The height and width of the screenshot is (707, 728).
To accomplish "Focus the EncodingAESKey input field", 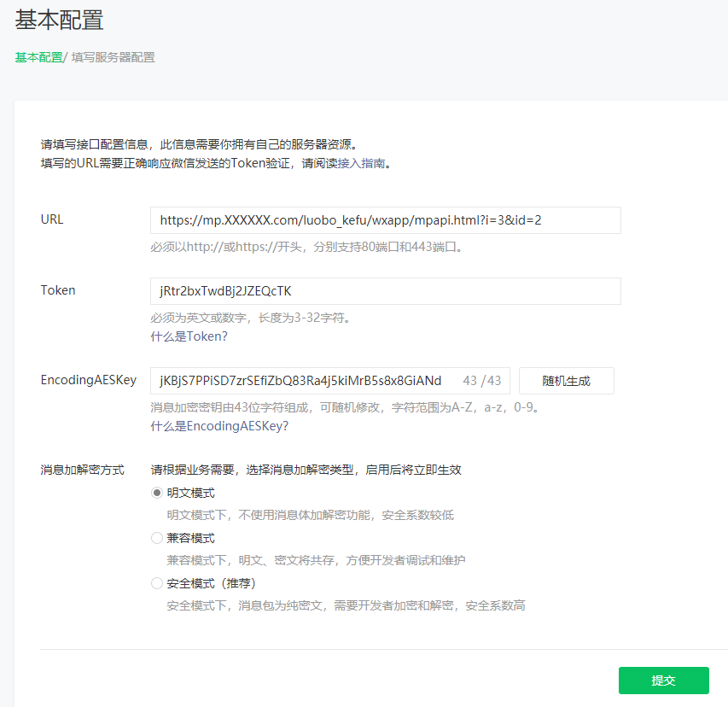I will 330,381.
